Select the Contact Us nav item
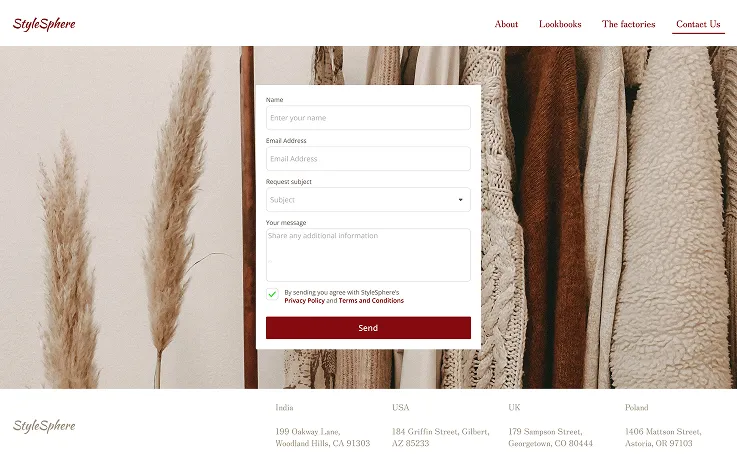Image resolution: width=737 pixels, height=461 pixels. coord(698,24)
